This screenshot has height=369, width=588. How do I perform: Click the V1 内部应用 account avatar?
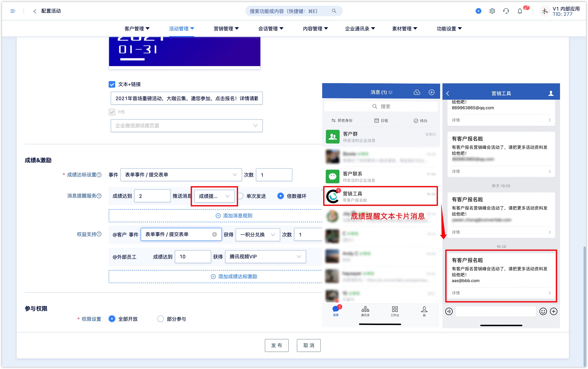[x=545, y=11]
